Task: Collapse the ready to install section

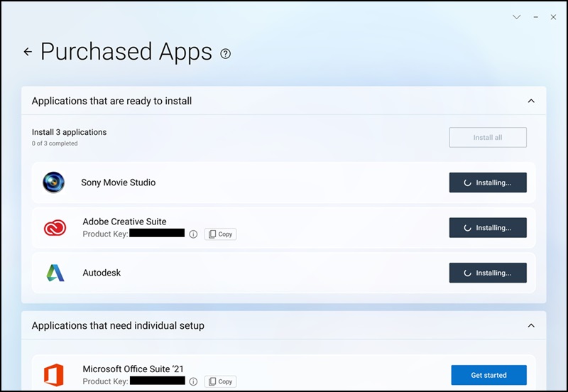Action: (531, 101)
